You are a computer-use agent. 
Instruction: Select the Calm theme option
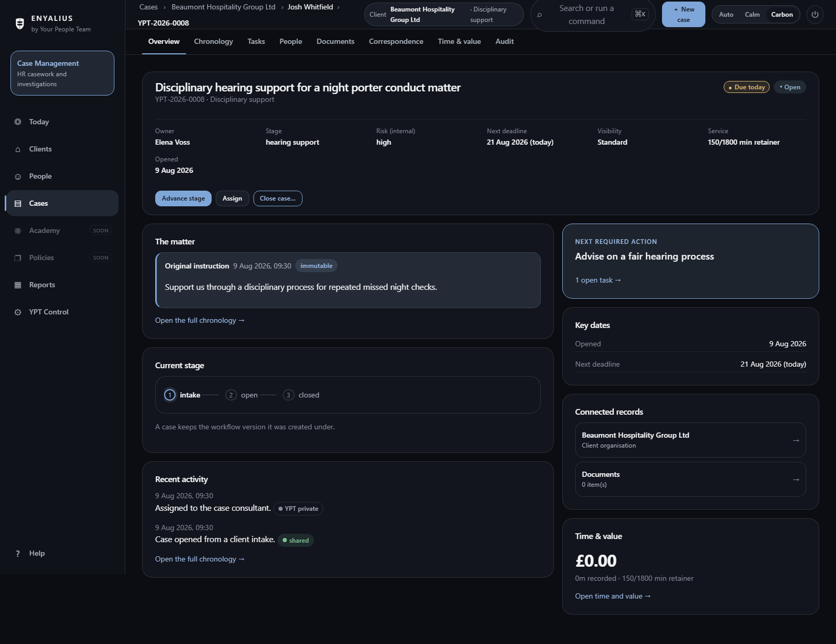coord(752,15)
